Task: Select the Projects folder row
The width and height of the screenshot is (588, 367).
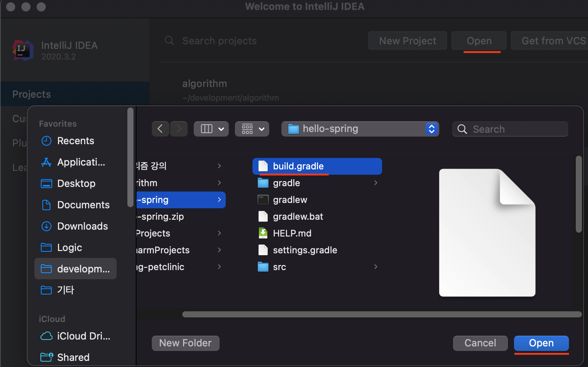Action: point(181,233)
